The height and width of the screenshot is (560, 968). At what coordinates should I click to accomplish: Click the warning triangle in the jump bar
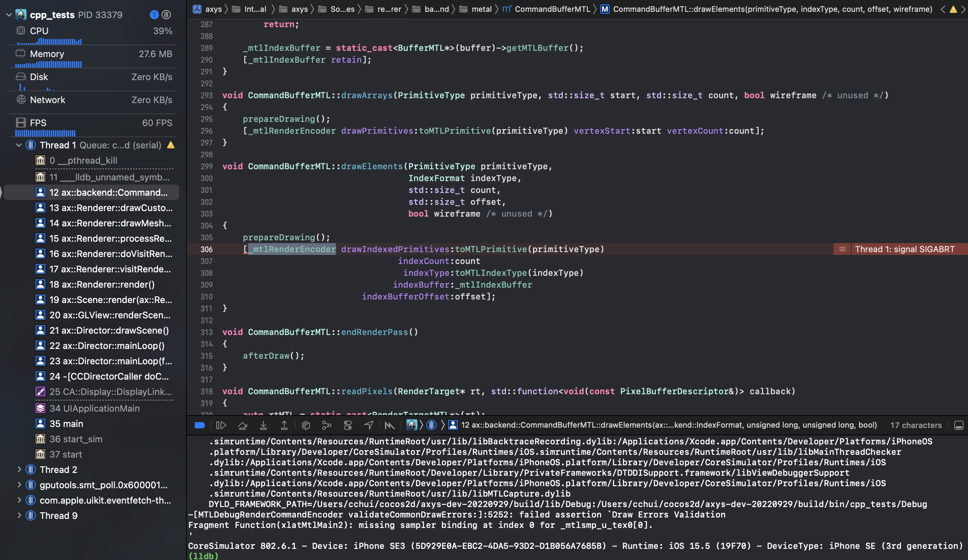(x=953, y=9)
